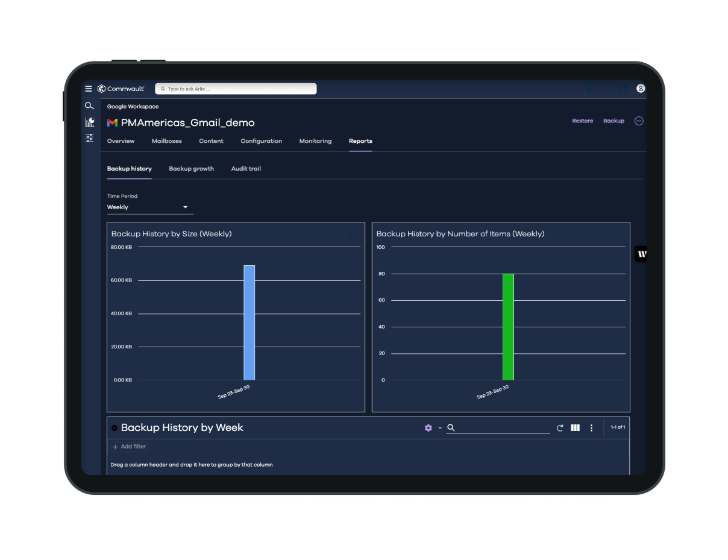This screenshot has height=560, width=728.
Task: Open the Audit trail sub-tab
Action: coord(246,169)
